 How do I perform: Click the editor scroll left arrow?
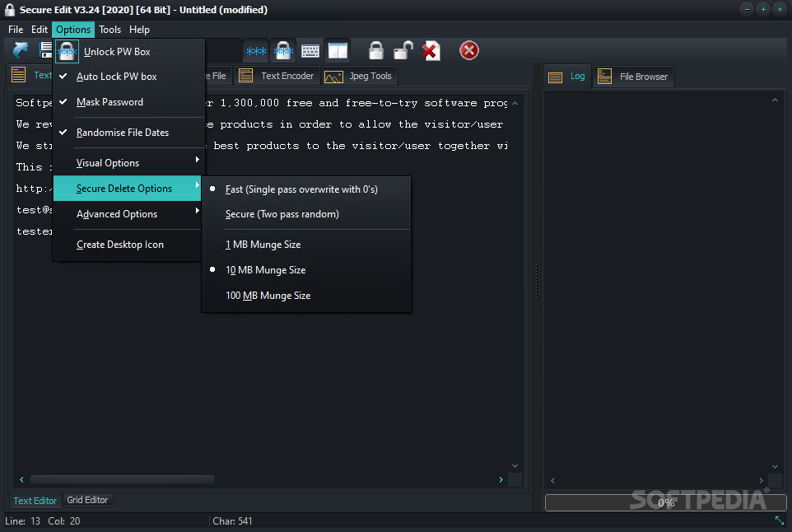21,479
